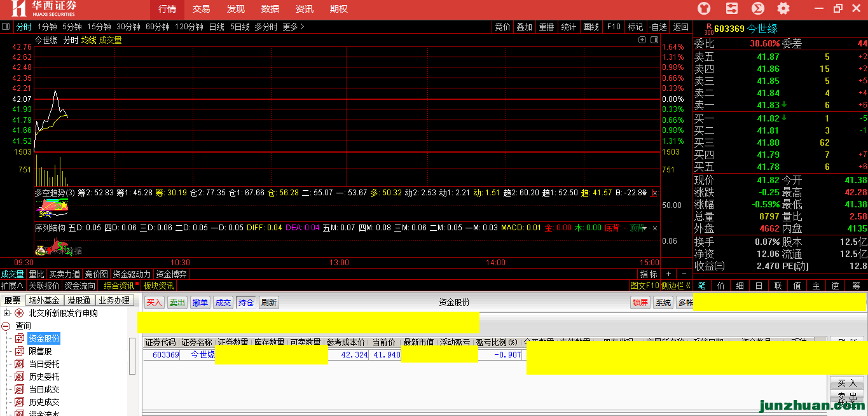Click the 画线 drawing toolbar button
Image resolution: width=868 pixels, height=416 pixels.
tap(591, 27)
